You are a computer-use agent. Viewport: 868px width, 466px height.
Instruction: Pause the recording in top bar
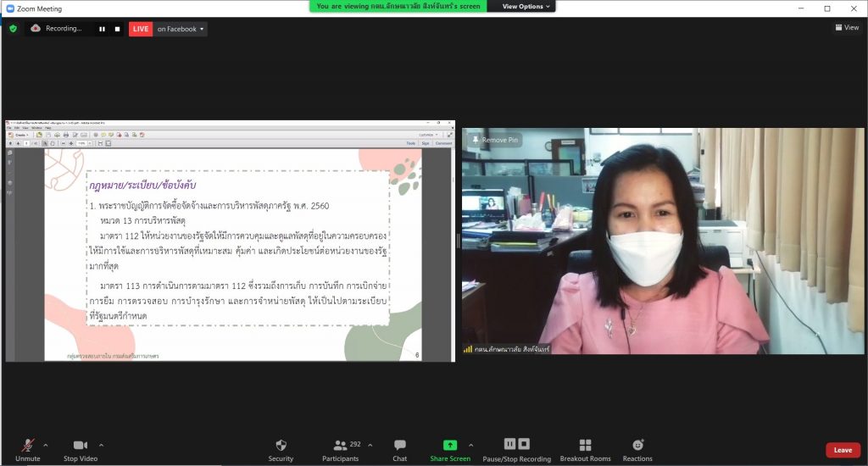pos(102,29)
